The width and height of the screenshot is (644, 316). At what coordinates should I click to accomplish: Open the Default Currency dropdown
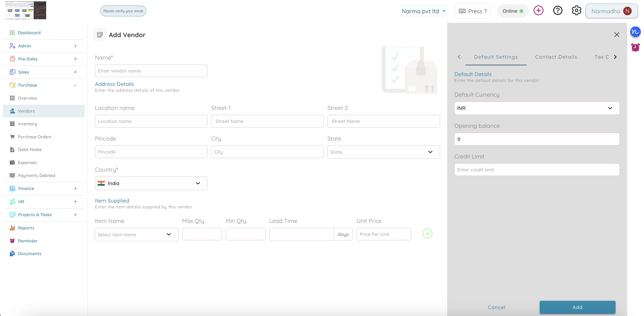[x=537, y=108]
